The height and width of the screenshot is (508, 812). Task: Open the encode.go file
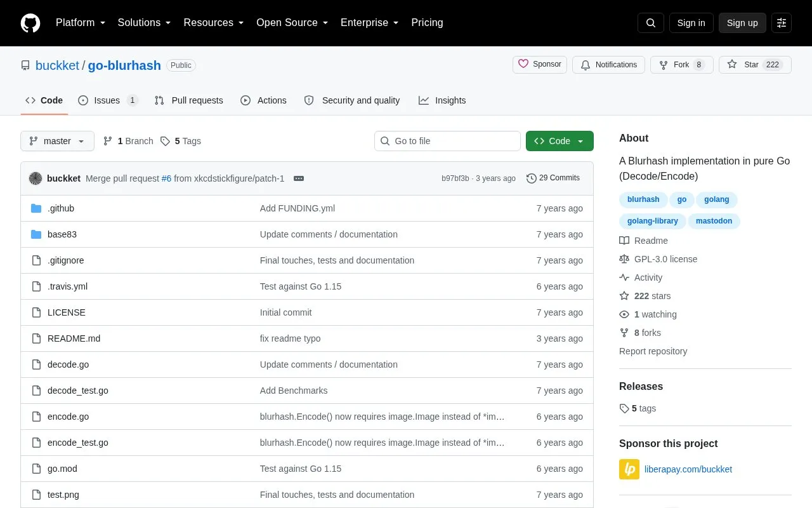point(68,417)
